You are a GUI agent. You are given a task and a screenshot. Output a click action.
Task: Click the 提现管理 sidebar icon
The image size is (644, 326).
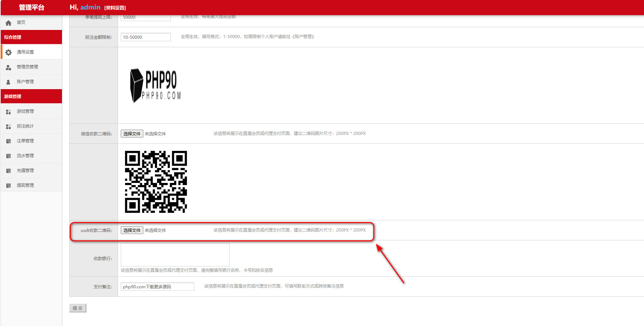point(8,186)
